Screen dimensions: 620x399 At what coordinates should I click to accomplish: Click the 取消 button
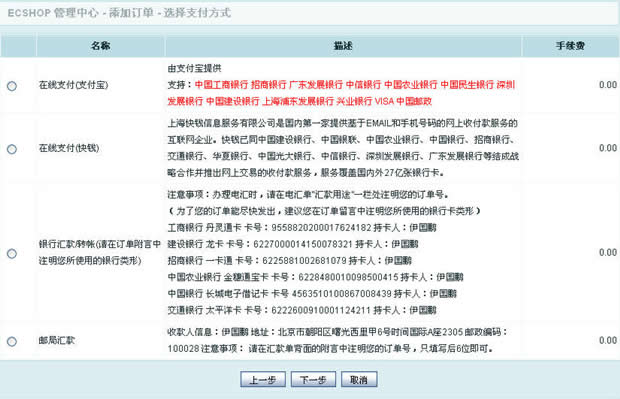point(359,380)
